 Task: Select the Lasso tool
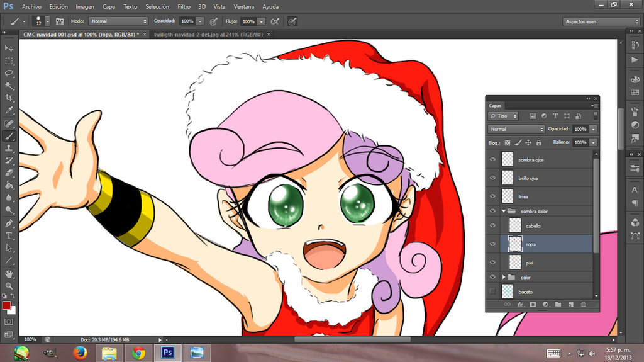(9, 73)
